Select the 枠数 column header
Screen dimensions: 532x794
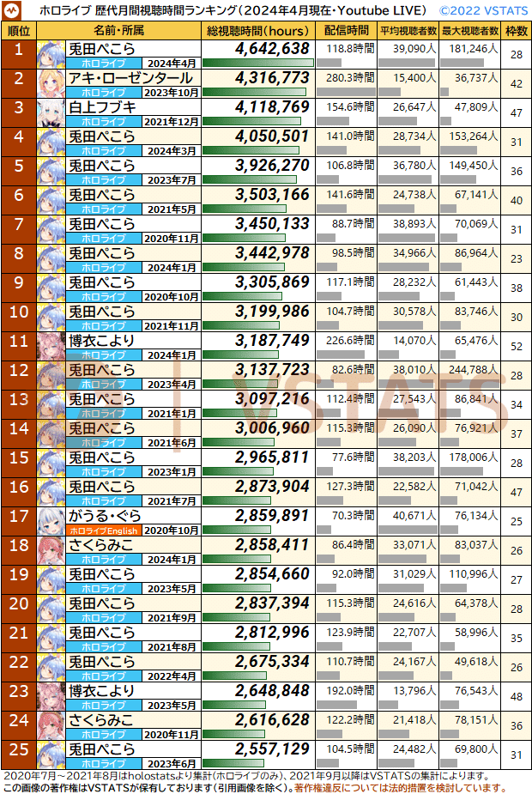(517, 31)
